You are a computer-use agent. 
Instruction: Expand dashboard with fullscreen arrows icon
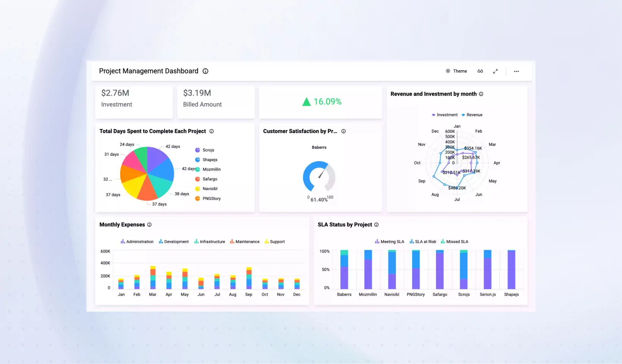pos(495,71)
